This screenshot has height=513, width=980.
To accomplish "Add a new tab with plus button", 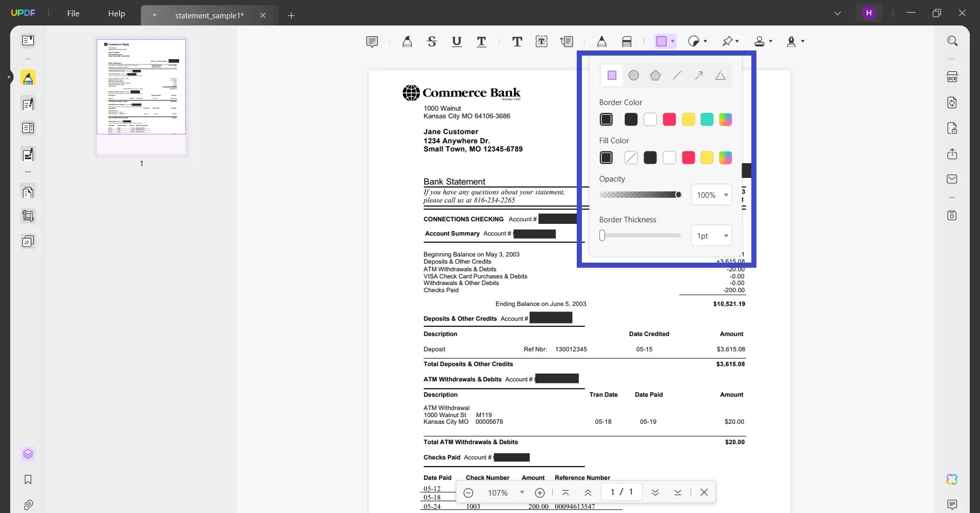I will [x=291, y=15].
